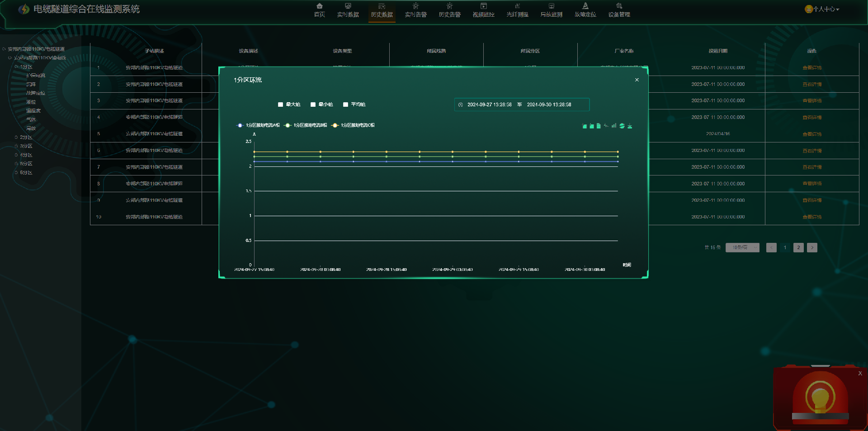Click the restore/refresh icon in chart toolbox
The width and height of the screenshot is (868, 431).
(x=622, y=126)
